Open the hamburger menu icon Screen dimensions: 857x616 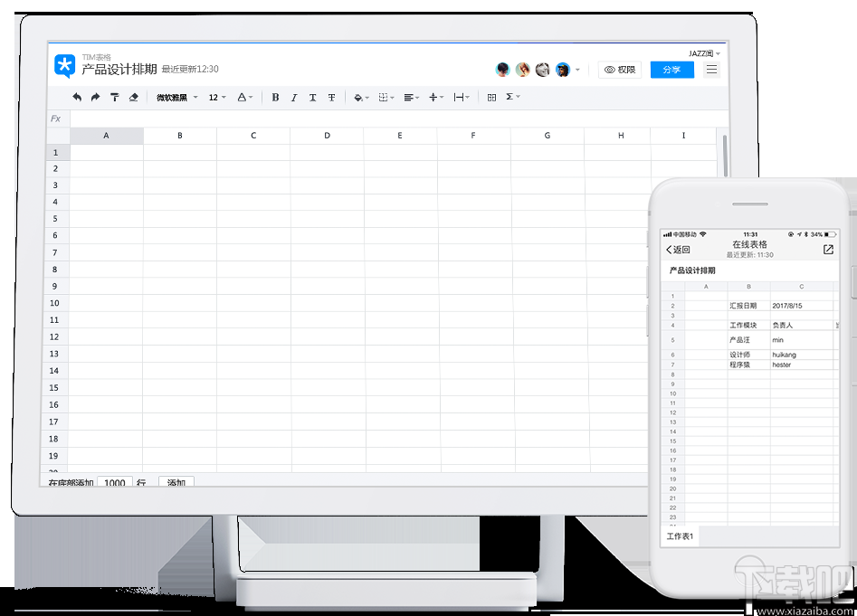[711, 70]
